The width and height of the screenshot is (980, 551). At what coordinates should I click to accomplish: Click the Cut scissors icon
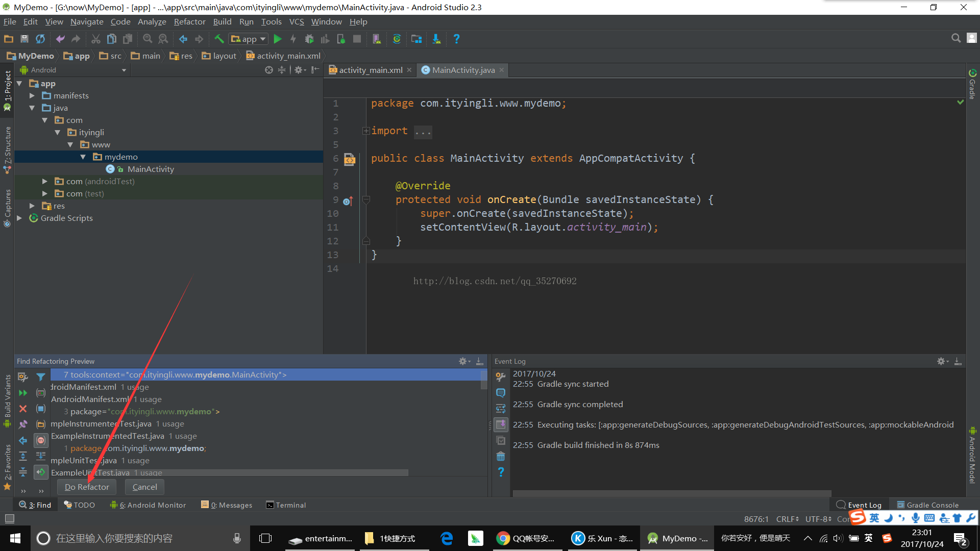(x=95, y=39)
